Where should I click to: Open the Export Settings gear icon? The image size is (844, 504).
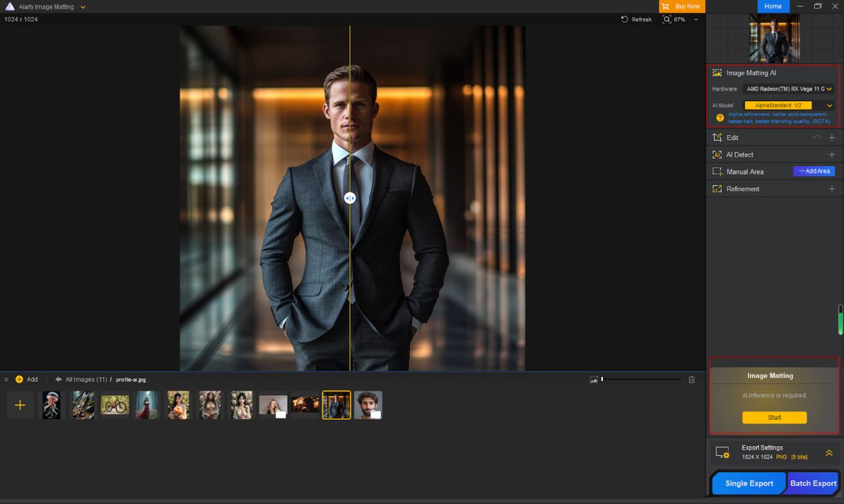point(722,452)
